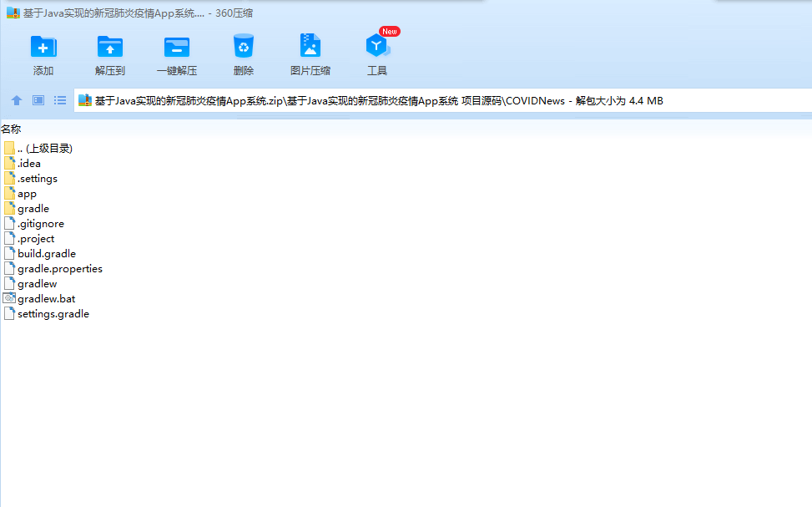Select the .gitignore file name
812x507 pixels.
41,224
